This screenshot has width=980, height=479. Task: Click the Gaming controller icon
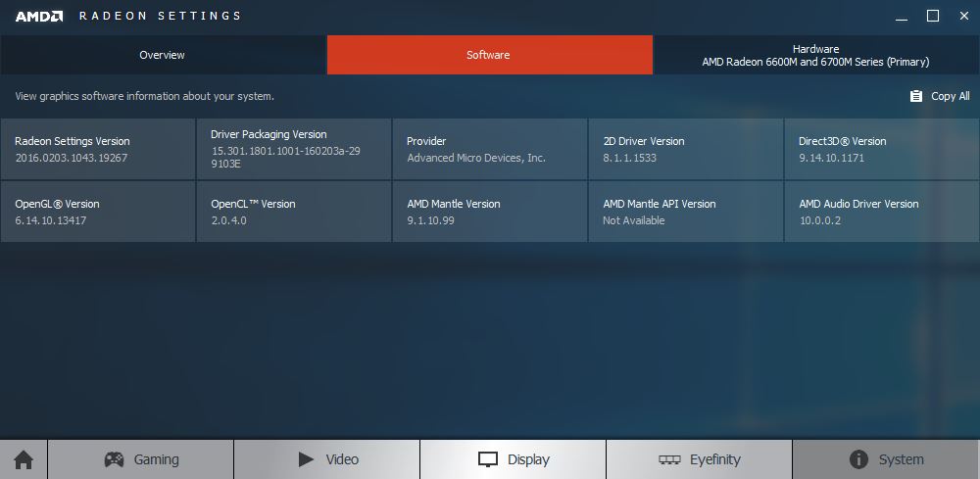(x=114, y=460)
